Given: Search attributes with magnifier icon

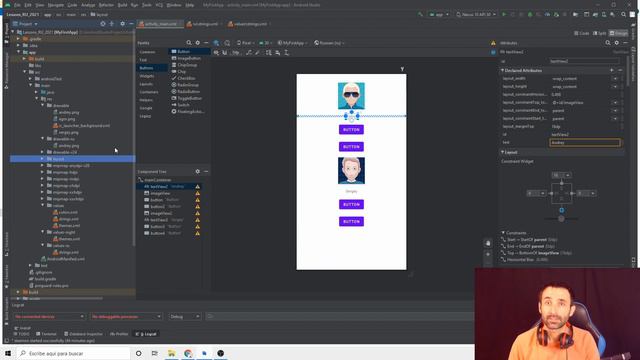Looking at the screenshot, I should (x=608, y=42).
